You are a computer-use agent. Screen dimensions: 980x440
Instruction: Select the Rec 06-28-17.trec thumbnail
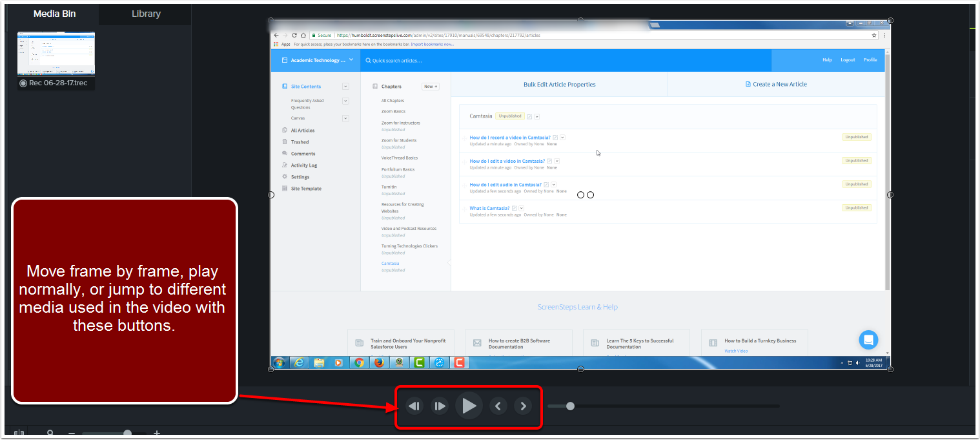pyautogui.click(x=56, y=54)
